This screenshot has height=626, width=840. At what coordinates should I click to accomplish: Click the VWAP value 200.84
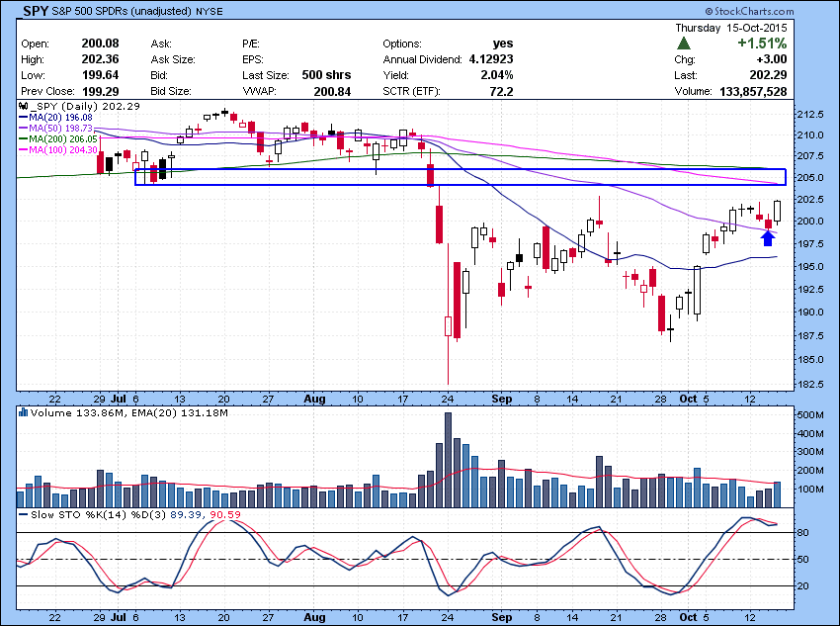tap(332, 92)
